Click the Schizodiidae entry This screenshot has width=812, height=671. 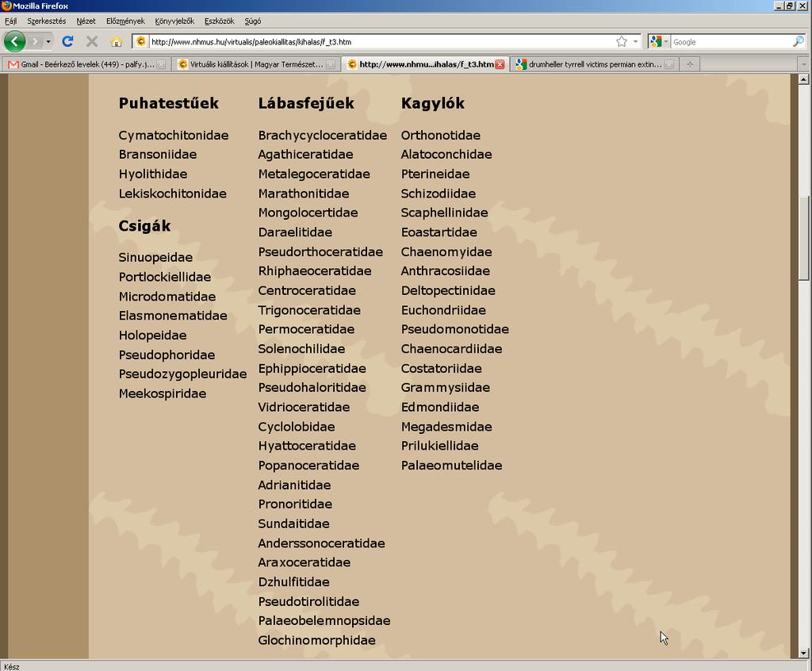tap(438, 194)
